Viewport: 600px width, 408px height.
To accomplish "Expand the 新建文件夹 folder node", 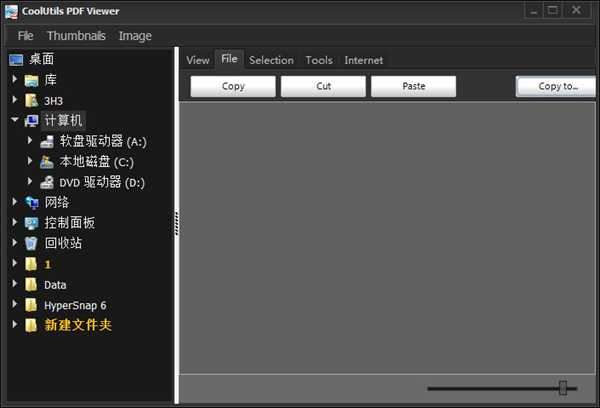I will (15, 325).
